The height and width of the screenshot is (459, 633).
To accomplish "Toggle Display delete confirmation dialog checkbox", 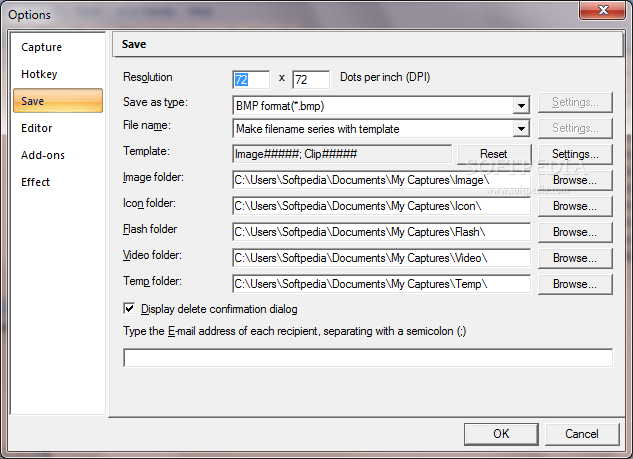I will point(129,309).
